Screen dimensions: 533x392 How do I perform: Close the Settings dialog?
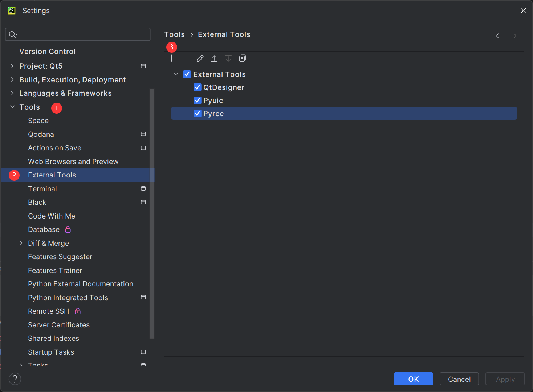[x=523, y=11]
